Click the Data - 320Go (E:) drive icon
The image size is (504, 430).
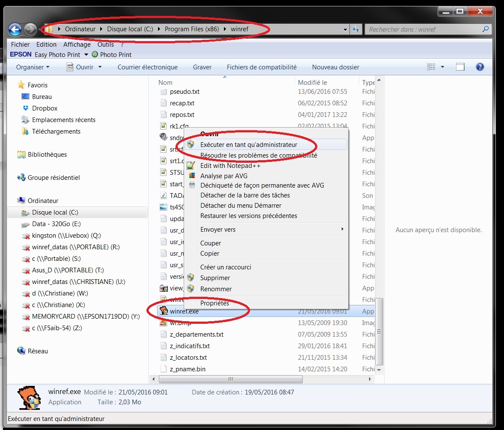point(25,224)
